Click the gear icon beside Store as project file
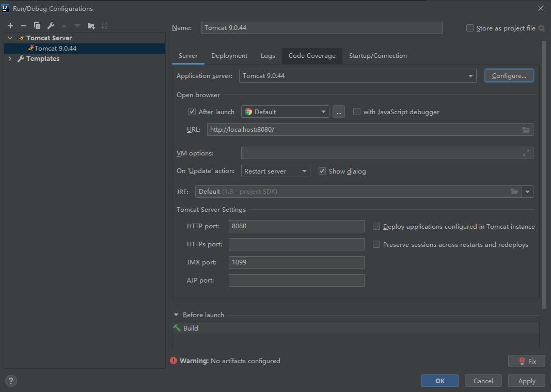551x392 pixels. 542,28
